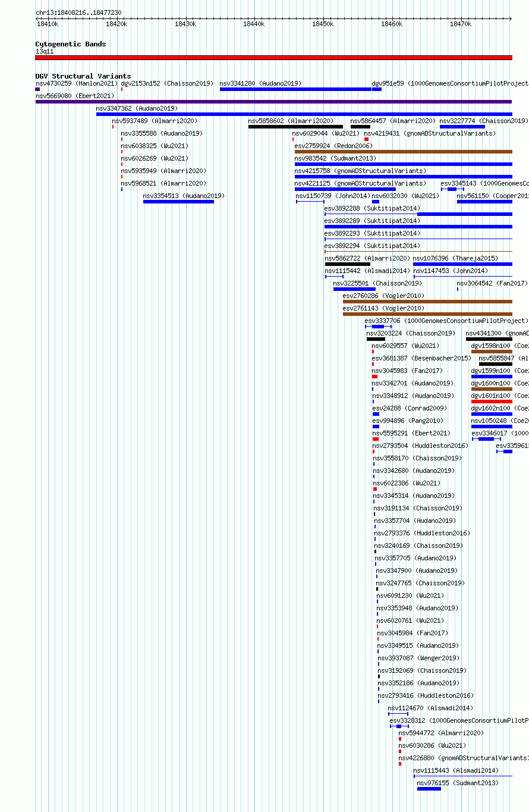Open nsv1147453 (John2014) label

point(451,271)
